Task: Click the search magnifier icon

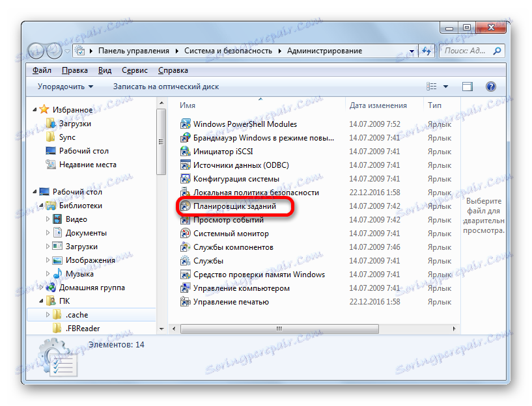Action: click(x=497, y=51)
